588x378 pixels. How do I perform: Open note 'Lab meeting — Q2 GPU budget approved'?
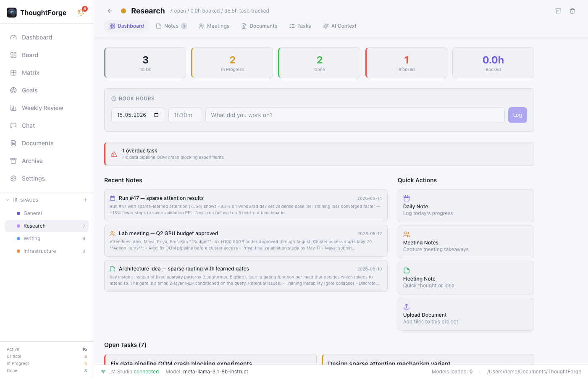tap(246, 241)
